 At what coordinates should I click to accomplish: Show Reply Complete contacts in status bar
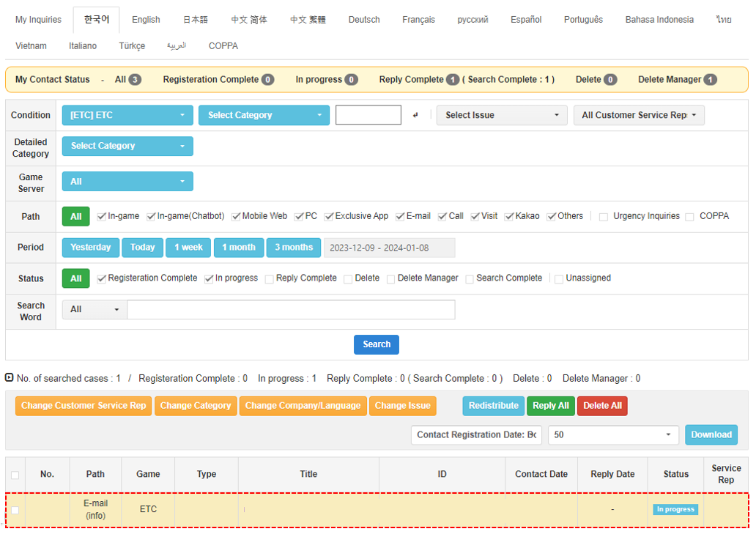(419, 80)
